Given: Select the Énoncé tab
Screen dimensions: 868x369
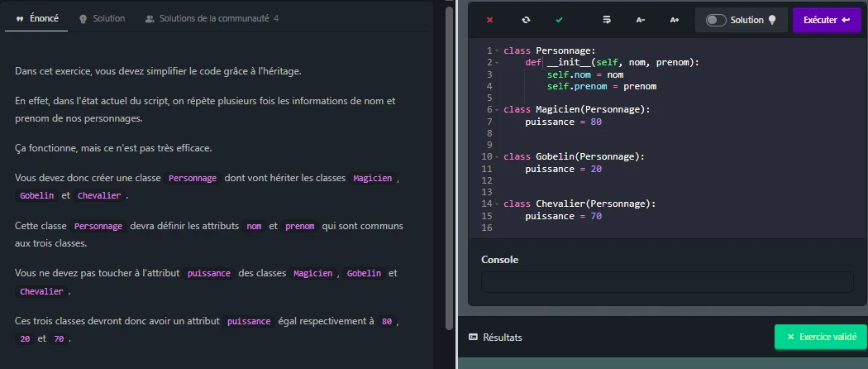Looking at the screenshot, I should pyautogui.click(x=37, y=18).
